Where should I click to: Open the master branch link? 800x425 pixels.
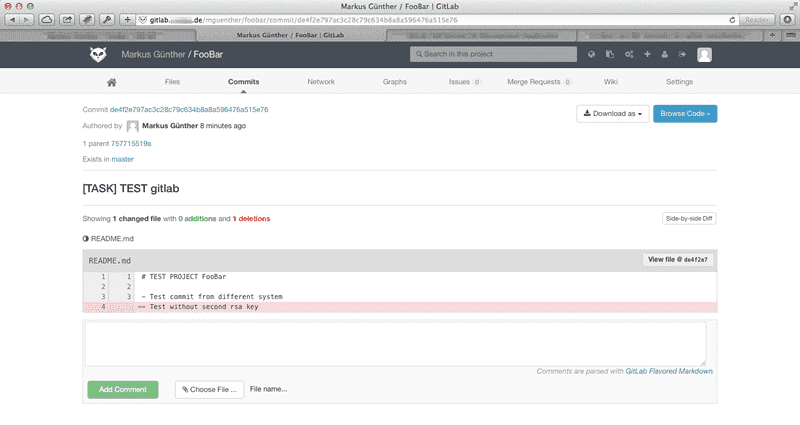tap(122, 159)
